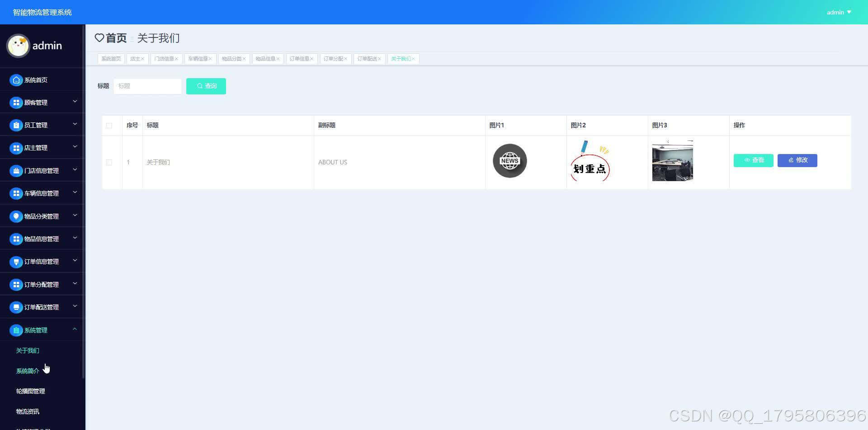Open the meeting room photo in 图片3
This screenshot has height=430, width=868.
(672, 160)
